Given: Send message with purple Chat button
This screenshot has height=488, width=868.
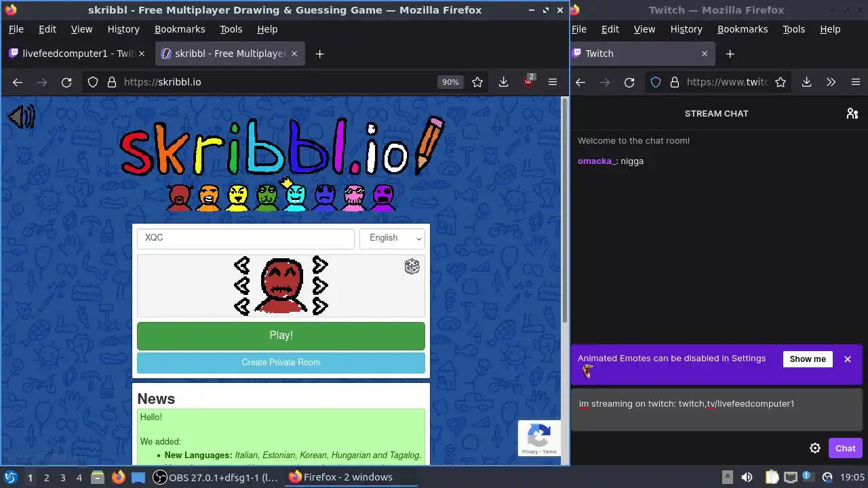Looking at the screenshot, I should tap(845, 448).
